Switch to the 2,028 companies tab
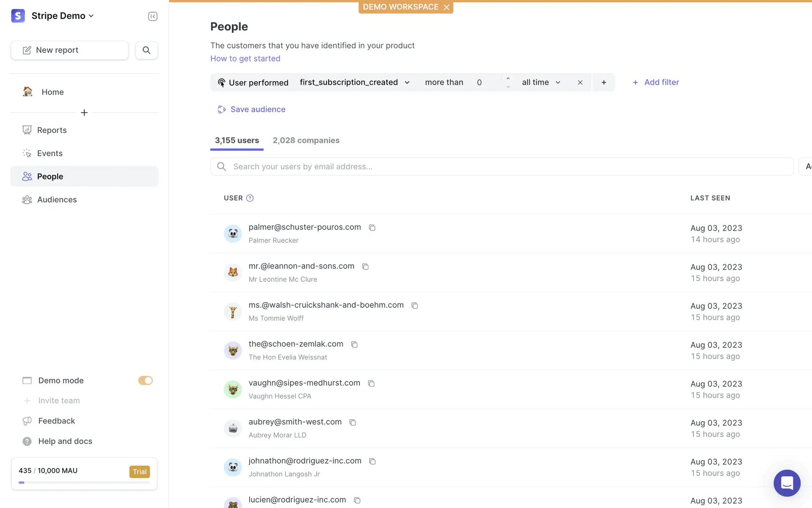This screenshot has width=812, height=508. pos(306,140)
